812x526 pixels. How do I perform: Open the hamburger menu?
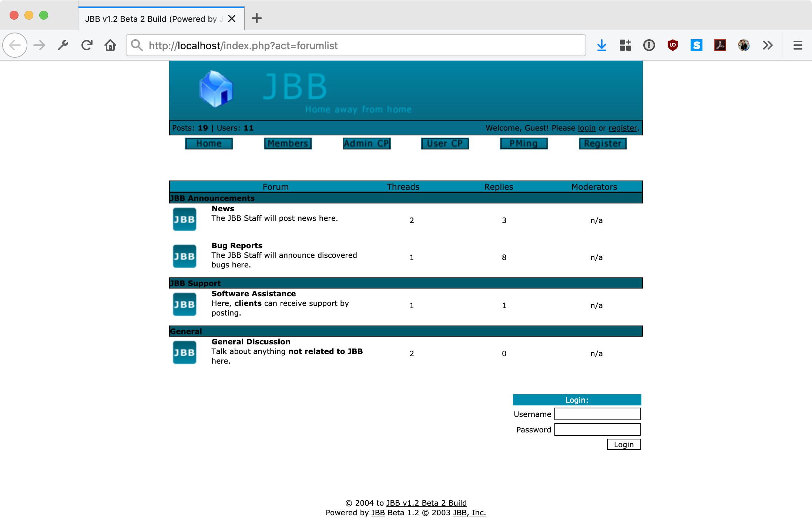(797, 45)
